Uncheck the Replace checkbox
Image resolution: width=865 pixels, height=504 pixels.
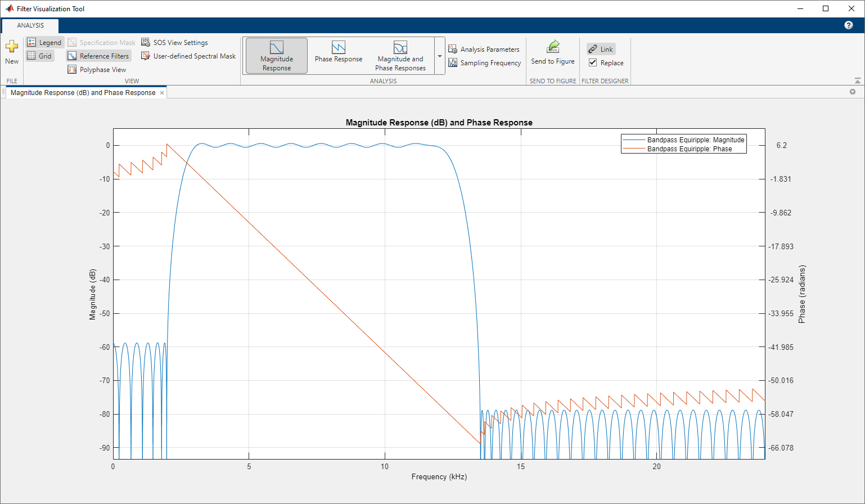click(x=593, y=63)
